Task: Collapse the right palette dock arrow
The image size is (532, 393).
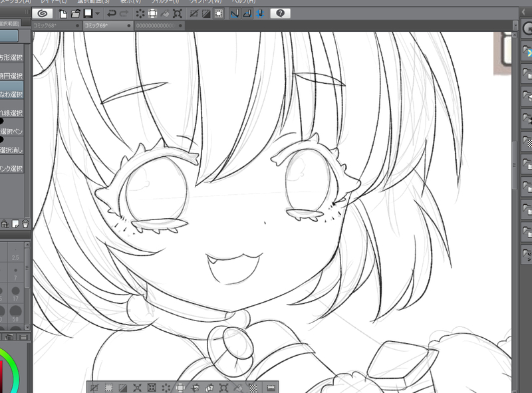Action: coord(523,12)
